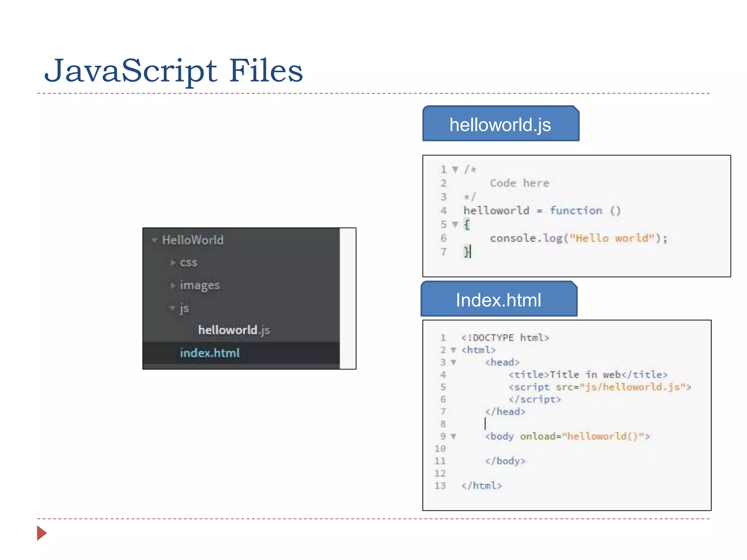Fold the html tag at index.html line 2
This screenshot has height=560, width=747.
tap(453, 350)
